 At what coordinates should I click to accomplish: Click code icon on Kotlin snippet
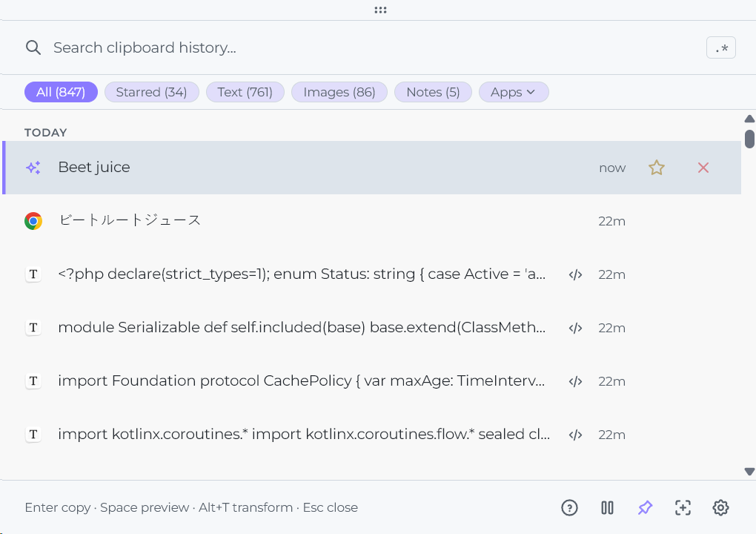(x=575, y=435)
